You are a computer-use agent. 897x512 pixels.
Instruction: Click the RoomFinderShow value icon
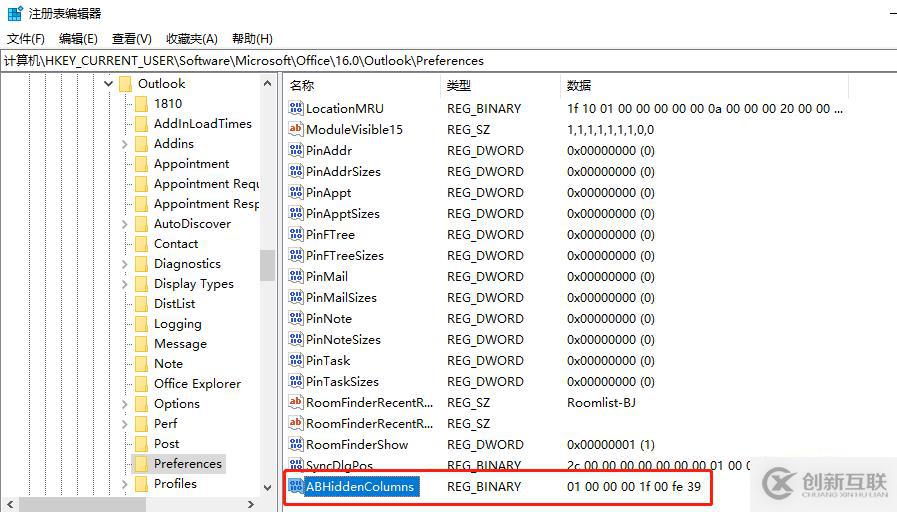(x=296, y=444)
